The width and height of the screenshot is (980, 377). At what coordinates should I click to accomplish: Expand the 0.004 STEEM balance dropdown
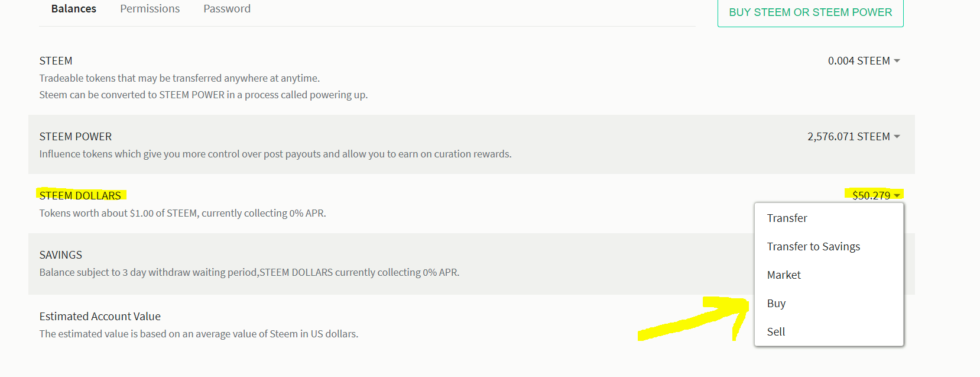[864, 61]
